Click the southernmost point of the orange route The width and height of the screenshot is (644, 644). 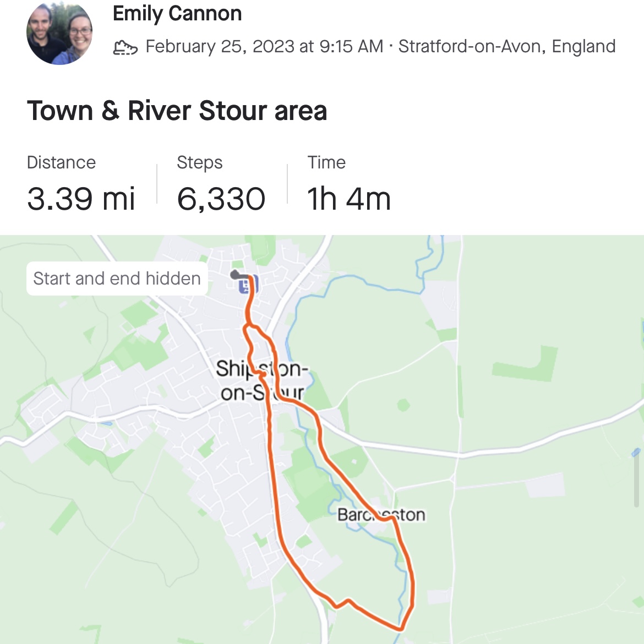coord(400,628)
